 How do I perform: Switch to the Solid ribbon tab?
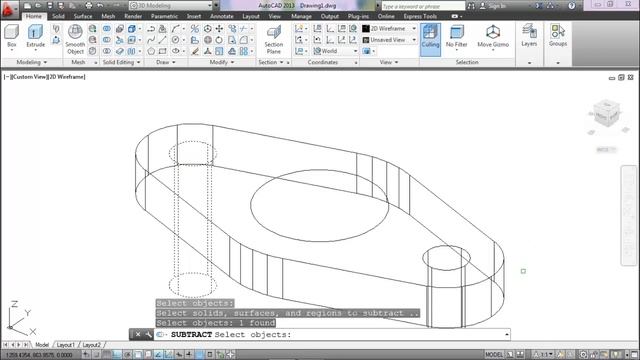pos(58,16)
